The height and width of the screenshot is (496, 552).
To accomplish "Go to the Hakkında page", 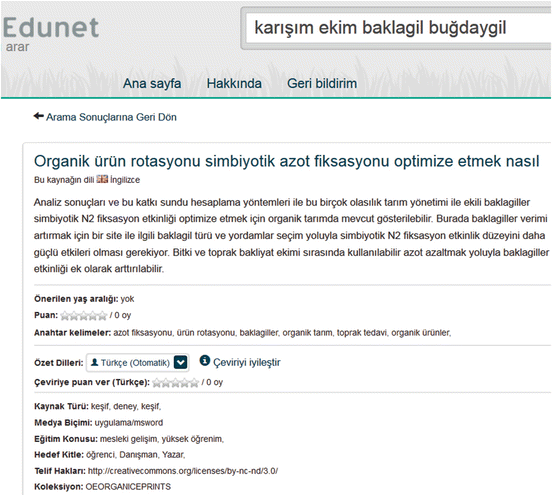I will pyautogui.click(x=234, y=84).
